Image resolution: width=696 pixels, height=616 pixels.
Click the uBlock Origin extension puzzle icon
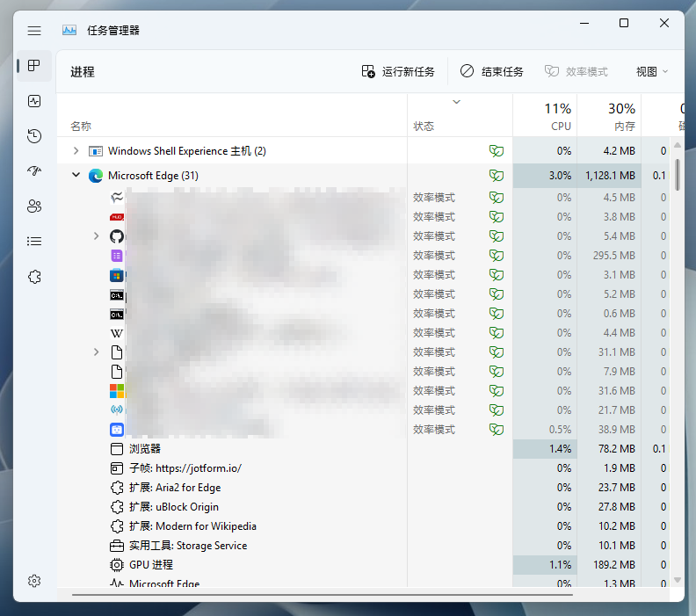pyautogui.click(x=117, y=507)
